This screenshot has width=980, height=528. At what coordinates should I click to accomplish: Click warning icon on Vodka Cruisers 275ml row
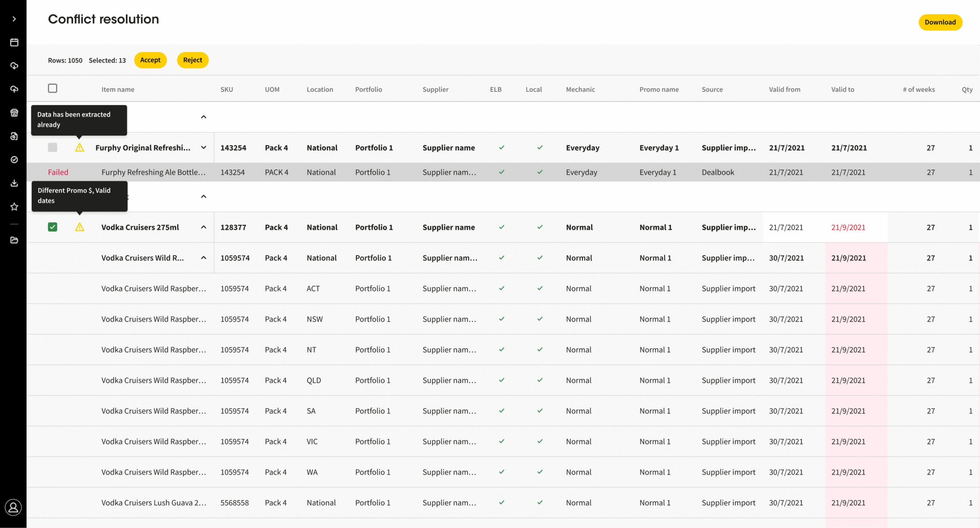click(80, 227)
